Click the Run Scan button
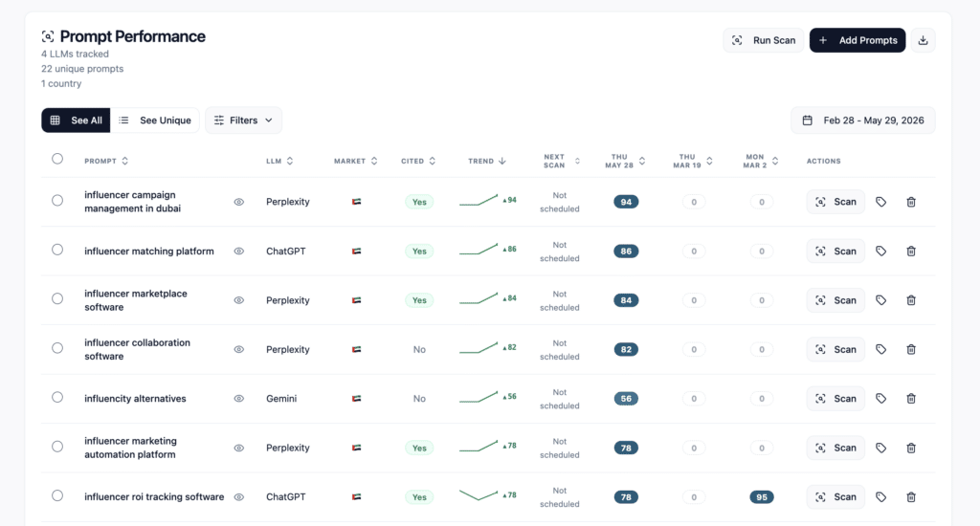The width and height of the screenshot is (980, 526). click(763, 40)
